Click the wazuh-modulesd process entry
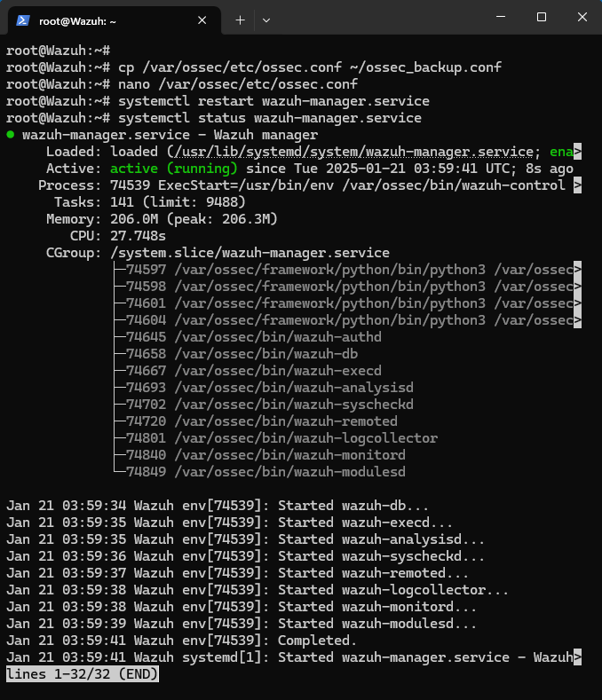The height and width of the screenshot is (700, 602). pyautogui.click(x=289, y=472)
